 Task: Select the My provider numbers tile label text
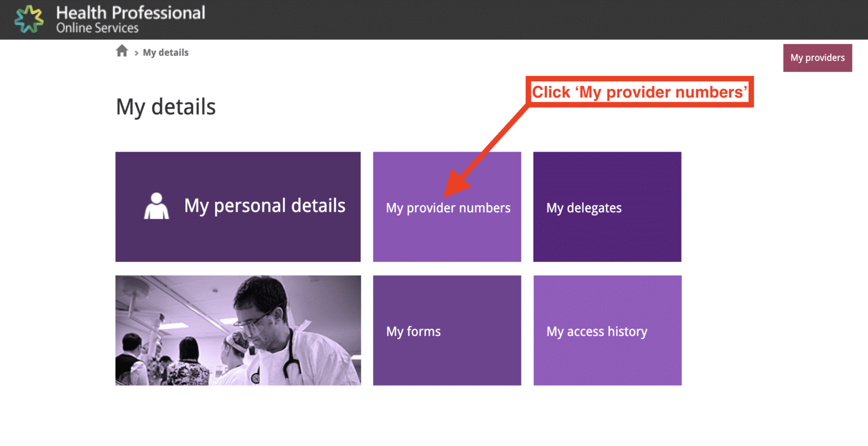[x=448, y=208]
